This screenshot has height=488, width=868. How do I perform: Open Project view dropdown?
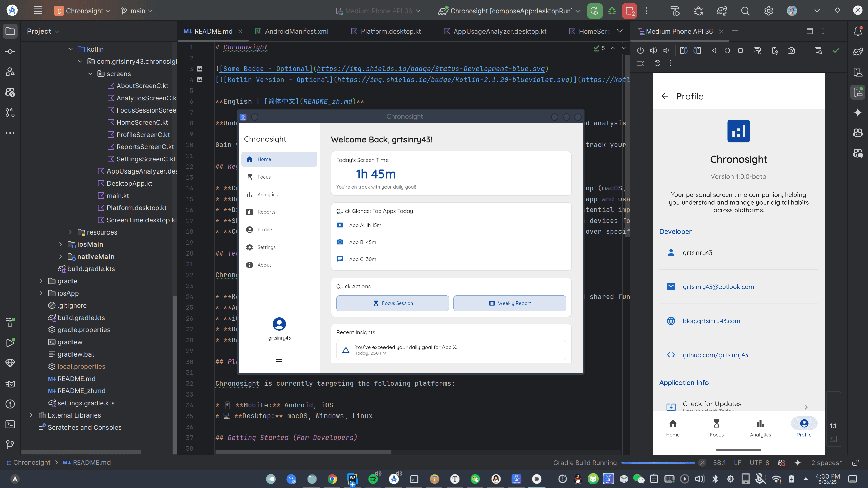click(x=43, y=31)
